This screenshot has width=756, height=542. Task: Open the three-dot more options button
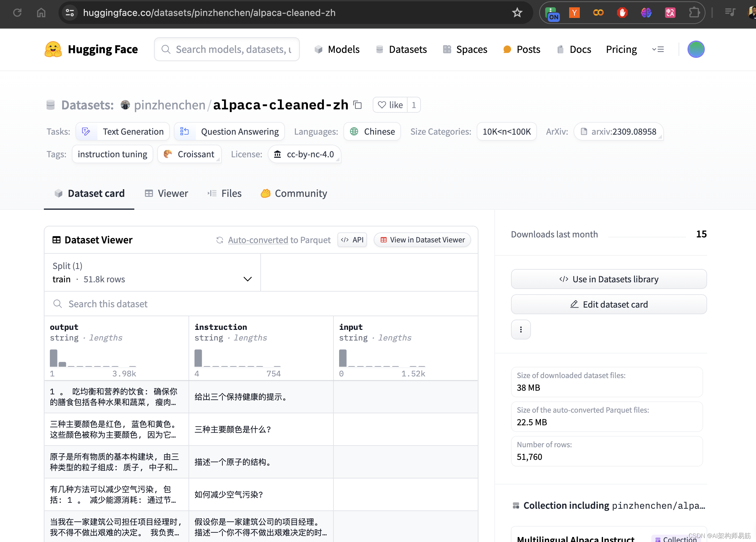(x=521, y=329)
